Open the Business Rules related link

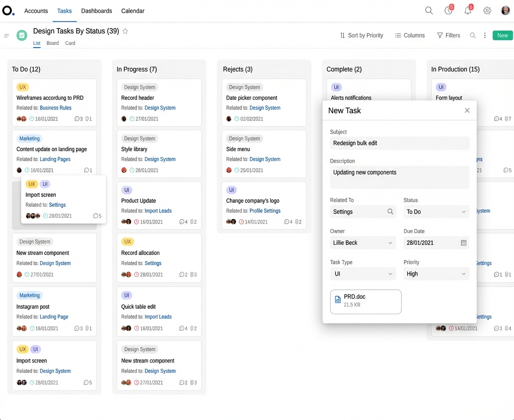click(56, 108)
